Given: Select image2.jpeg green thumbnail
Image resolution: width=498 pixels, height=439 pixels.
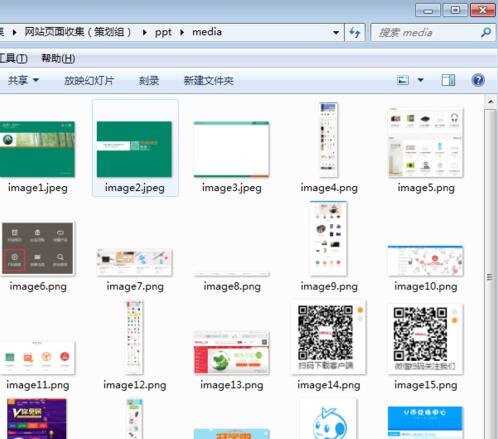Looking at the screenshot, I should [134, 149].
